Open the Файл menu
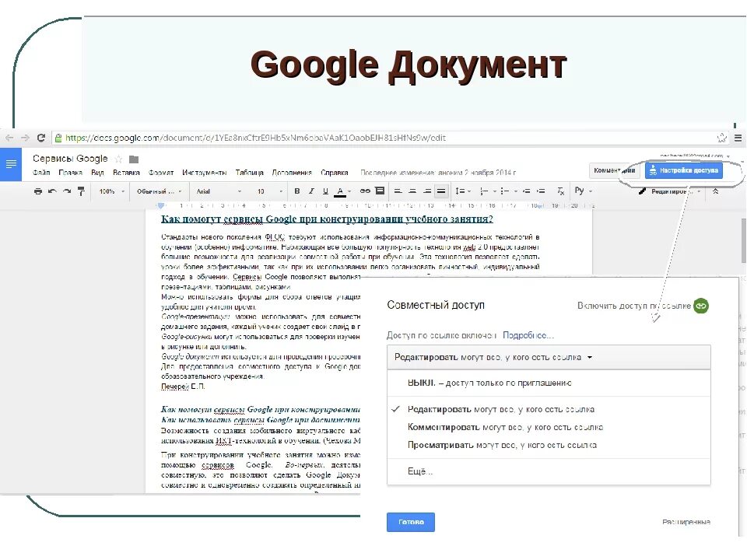 [41, 173]
